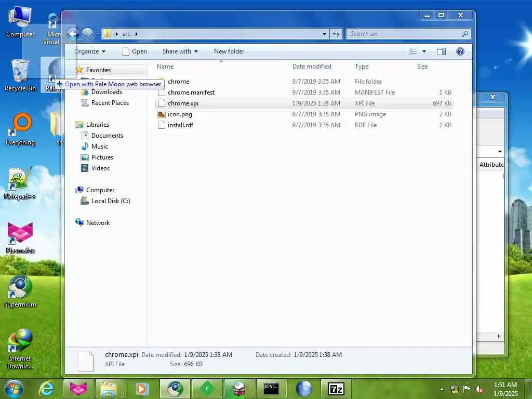This screenshot has height=399, width=532.
Task: Select Network in navigation pane
Action: (98, 222)
